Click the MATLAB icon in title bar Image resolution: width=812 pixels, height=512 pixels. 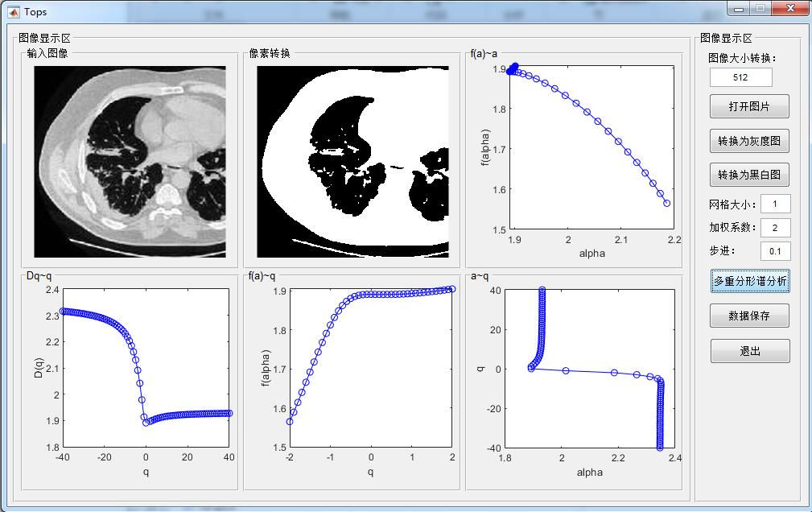point(14,11)
